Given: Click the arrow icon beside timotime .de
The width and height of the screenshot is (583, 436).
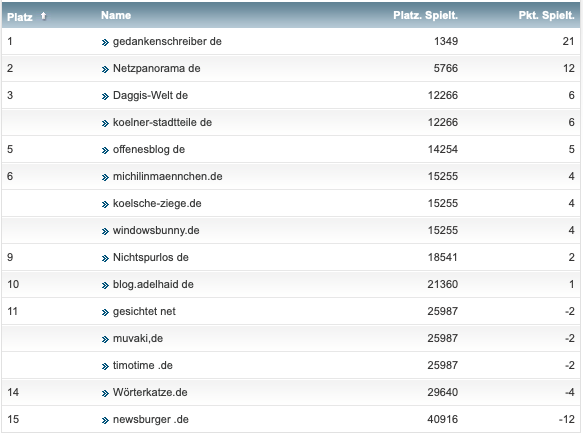Looking at the screenshot, I should [x=105, y=366].
